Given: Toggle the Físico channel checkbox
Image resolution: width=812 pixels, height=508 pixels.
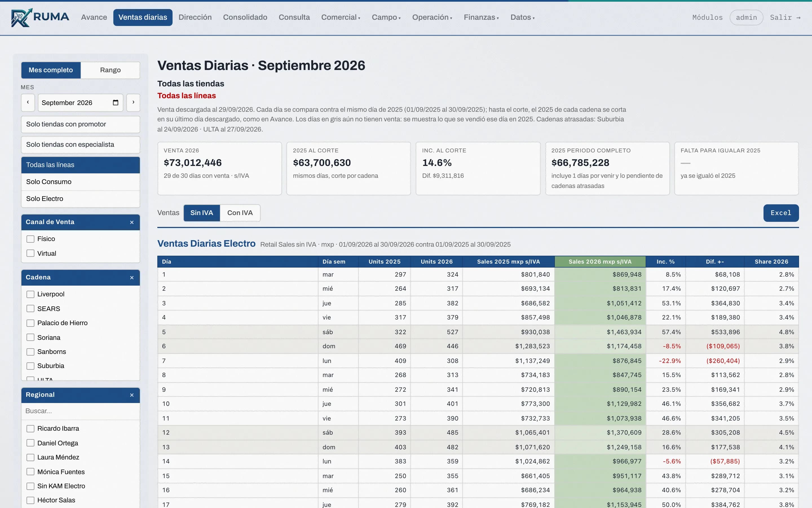Looking at the screenshot, I should click(30, 239).
